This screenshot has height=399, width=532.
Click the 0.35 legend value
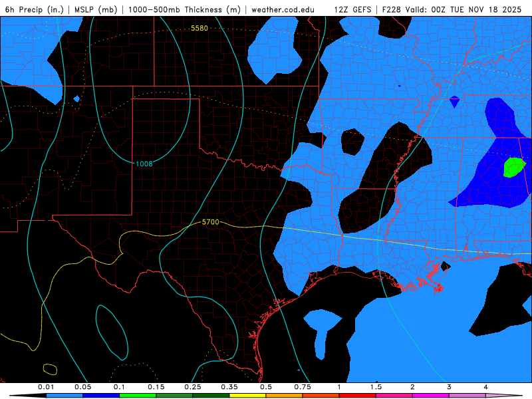click(229, 387)
